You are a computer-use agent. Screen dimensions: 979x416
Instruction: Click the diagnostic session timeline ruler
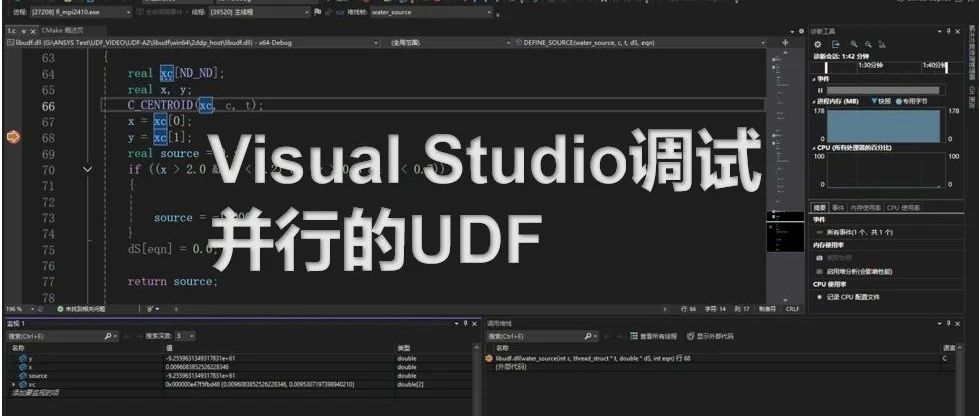coord(887,66)
